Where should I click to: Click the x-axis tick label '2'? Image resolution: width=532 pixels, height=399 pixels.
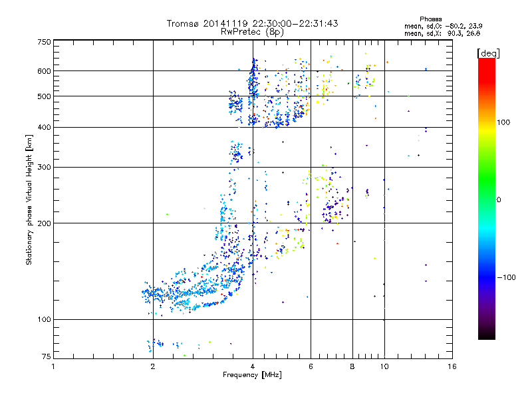coord(153,366)
